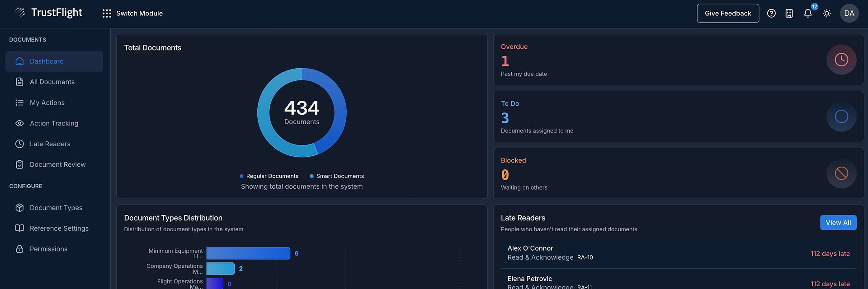Open the help question mark icon
Image resolution: width=868 pixels, height=289 pixels.
771,14
